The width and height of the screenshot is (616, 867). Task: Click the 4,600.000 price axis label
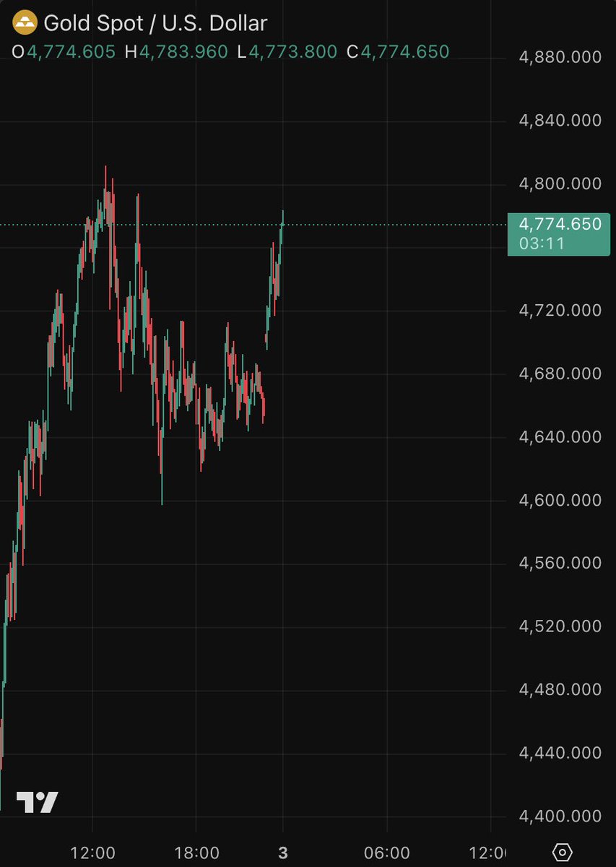[x=560, y=500]
